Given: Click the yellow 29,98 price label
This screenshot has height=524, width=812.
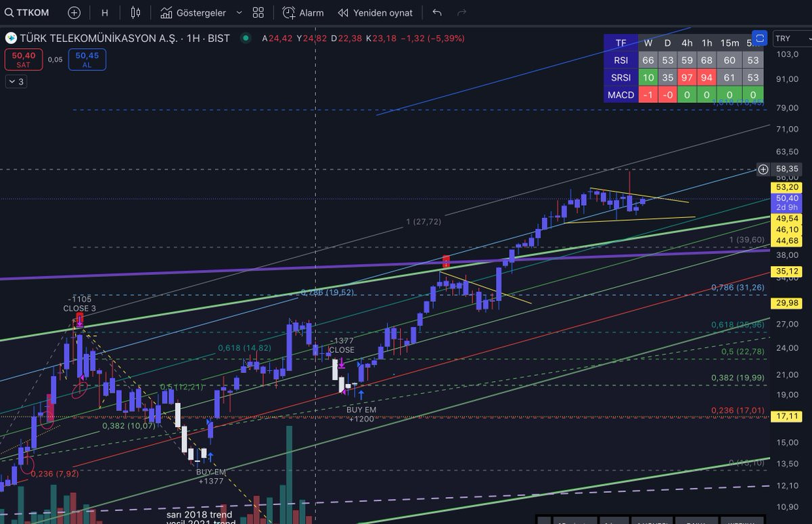Looking at the screenshot, I should click(x=788, y=303).
